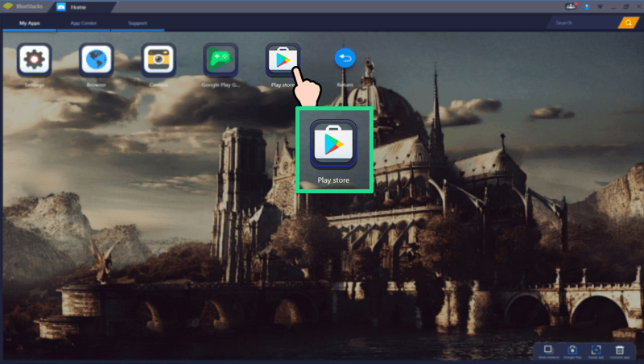This screenshot has height=364, width=644.
Task: Click the Install apk icon
Action: (596, 350)
